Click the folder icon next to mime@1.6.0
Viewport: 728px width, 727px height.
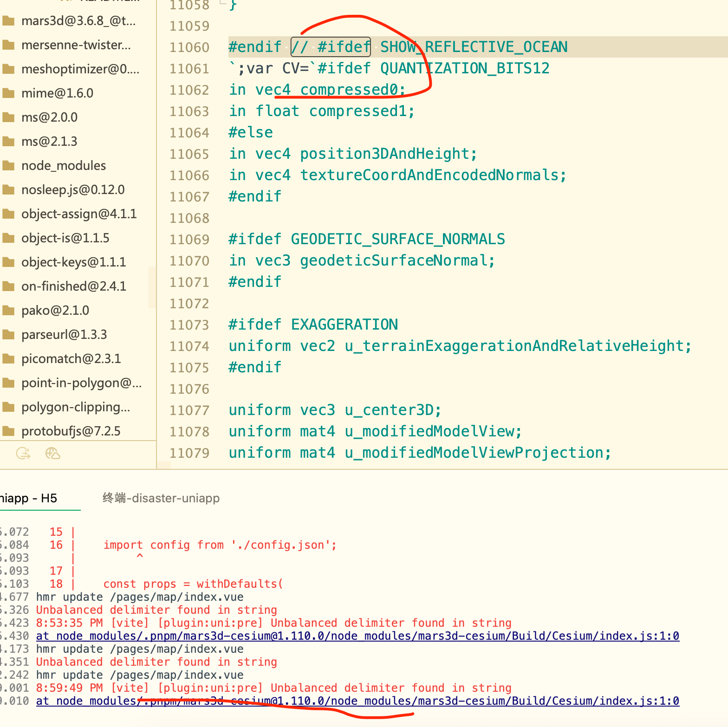pos(8,93)
